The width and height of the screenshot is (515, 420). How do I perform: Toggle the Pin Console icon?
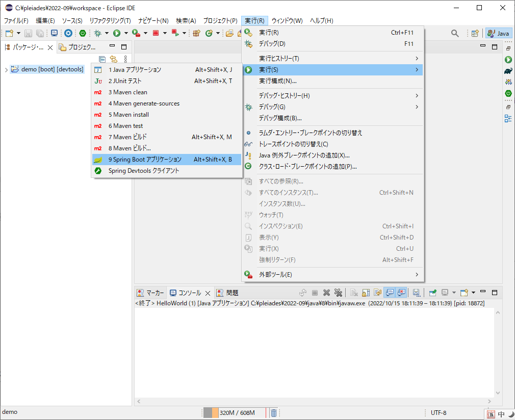pos(432,293)
